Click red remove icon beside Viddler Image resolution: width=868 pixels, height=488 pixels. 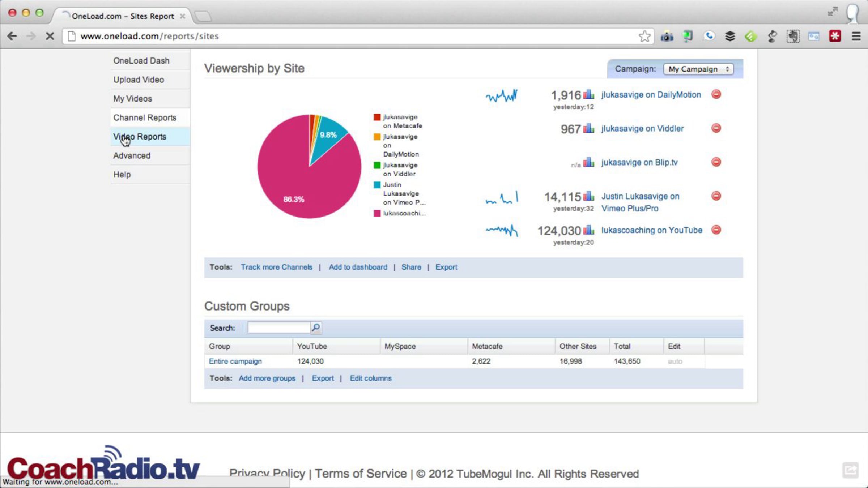pos(716,128)
